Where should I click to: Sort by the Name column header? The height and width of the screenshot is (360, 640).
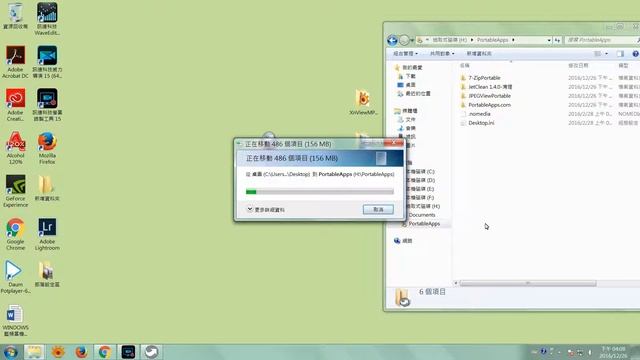pyautogui.click(x=464, y=66)
